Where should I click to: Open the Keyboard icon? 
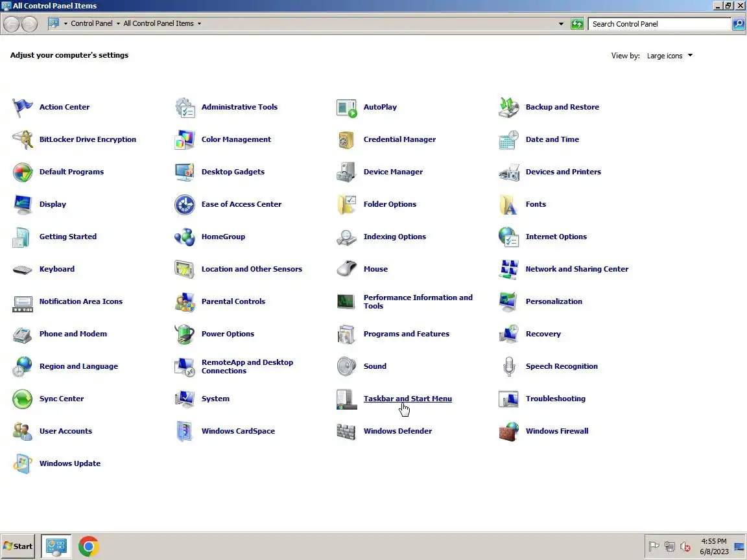(23, 270)
